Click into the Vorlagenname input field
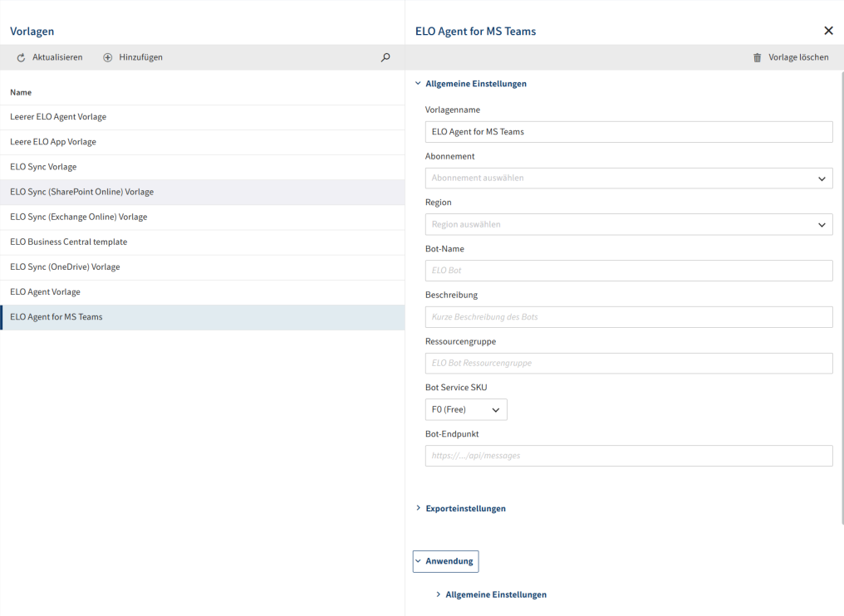The image size is (844, 616). tap(629, 132)
